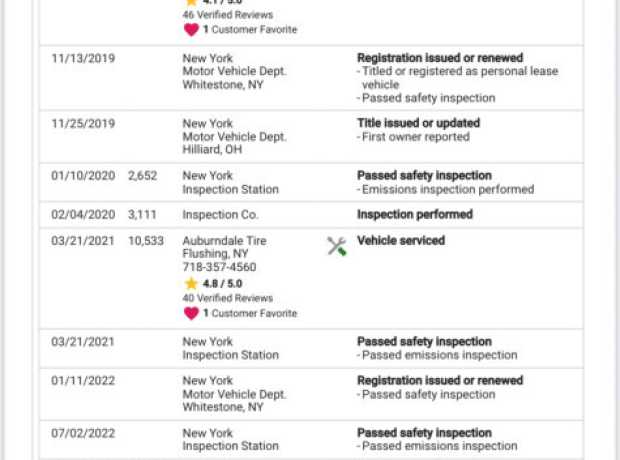
Task: Select the 07/02/2022 Passed safety inspection entry
Action: (x=311, y=440)
